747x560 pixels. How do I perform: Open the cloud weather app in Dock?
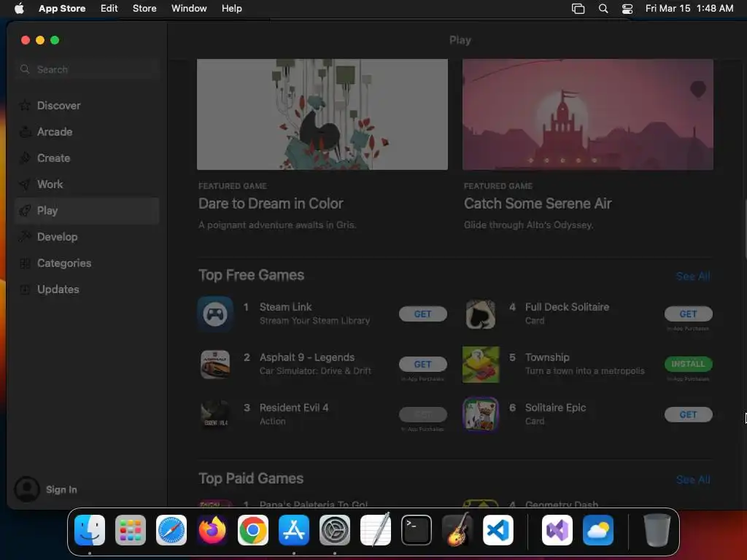pos(598,530)
